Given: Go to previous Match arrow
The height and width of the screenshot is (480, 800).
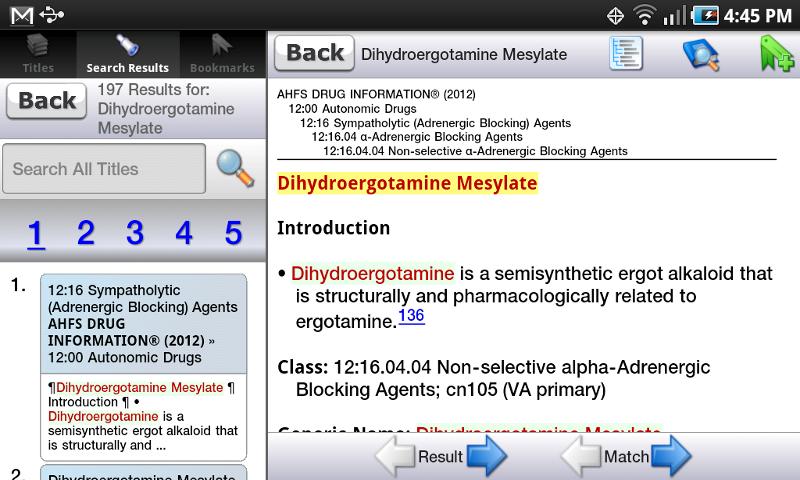Looking at the screenshot, I should pos(581,456).
